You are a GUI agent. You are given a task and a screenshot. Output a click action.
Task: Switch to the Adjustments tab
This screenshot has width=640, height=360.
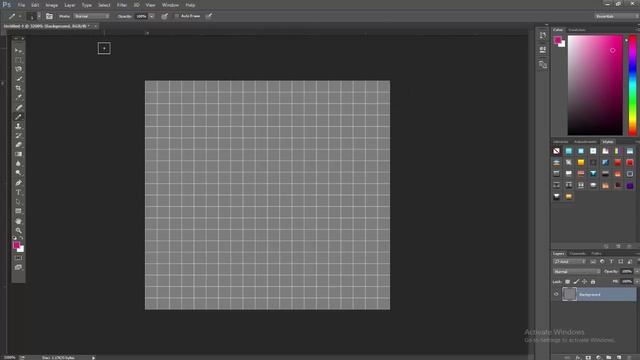coord(585,142)
